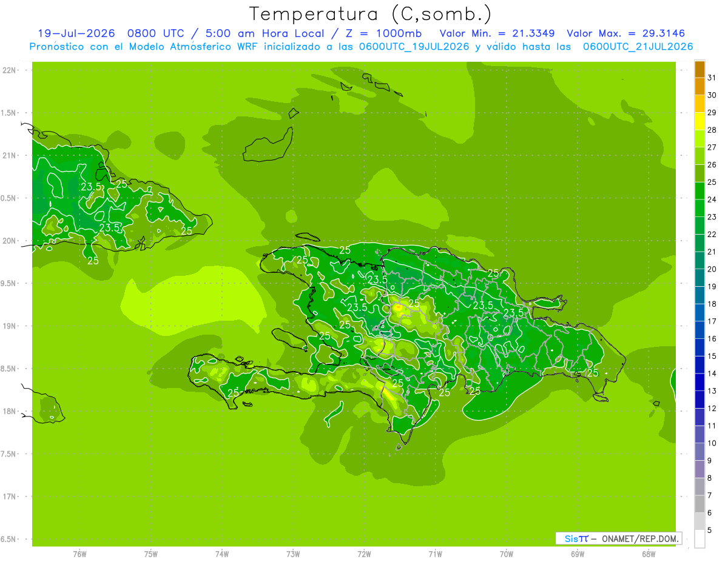Select "Valor Min. = 21.3349" text
This screenshot has width=728, height=562.
pos(497,33)
